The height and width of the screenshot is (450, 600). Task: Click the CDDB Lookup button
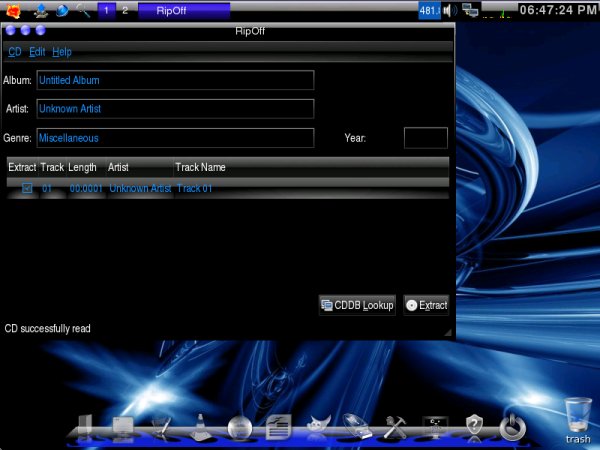(x=357, y=305)
